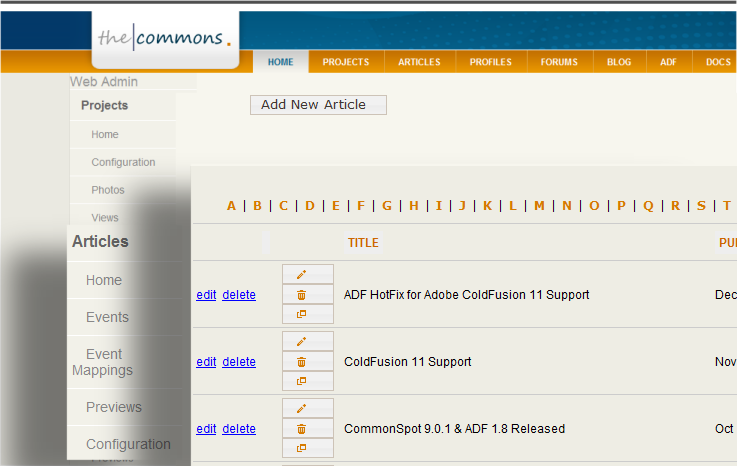Click pencil icon for CommonSpot 9.0.1 article
Screen dimensions: 737x466
308,408
